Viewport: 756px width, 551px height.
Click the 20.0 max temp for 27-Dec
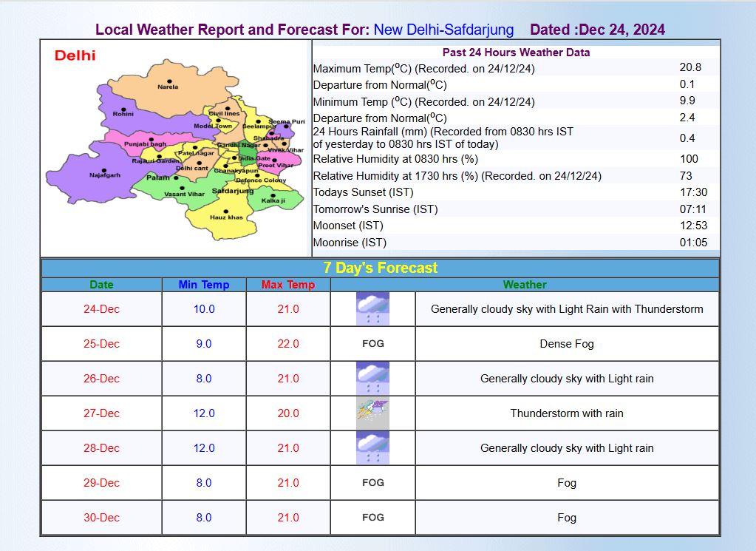point(288,413)
